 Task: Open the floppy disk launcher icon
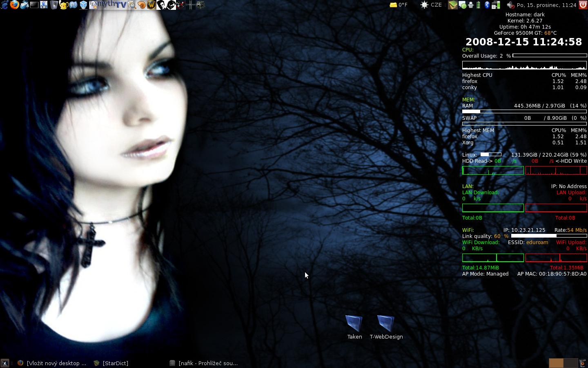(44, 5)
